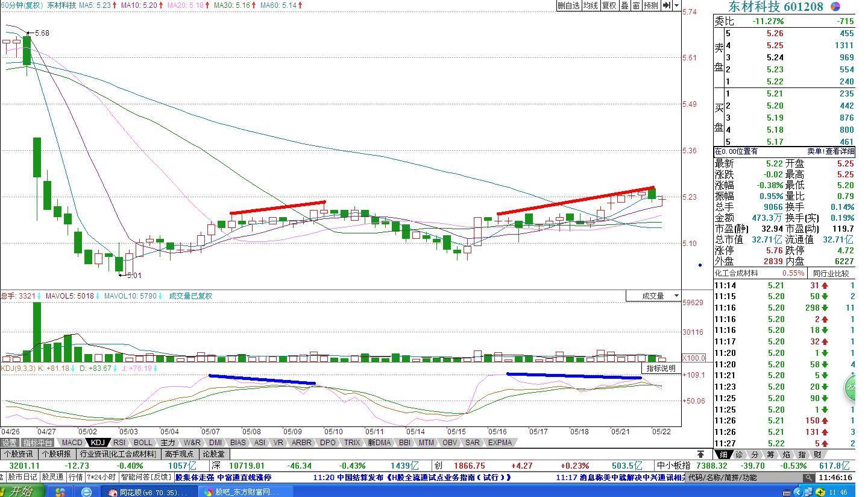Open the 指标平台 tab
Viewport: 868px width, 497px height.
(38, 443)
